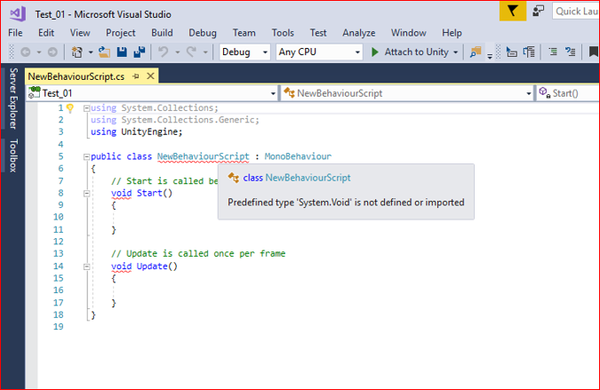The width and height of the screenshot is (600, 390).
Task: Click the Navigate Forward button
Action: tap(52, 52)
